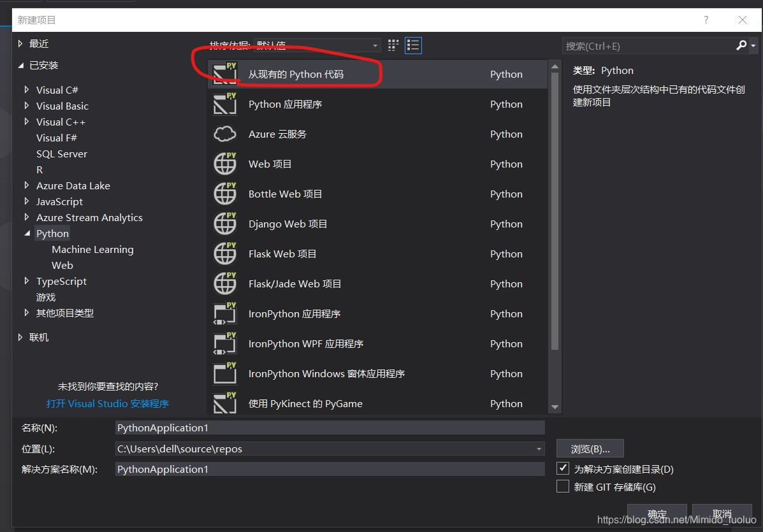
Task: Select the IronPython 应用程序 icon
Action: point(225,313)
